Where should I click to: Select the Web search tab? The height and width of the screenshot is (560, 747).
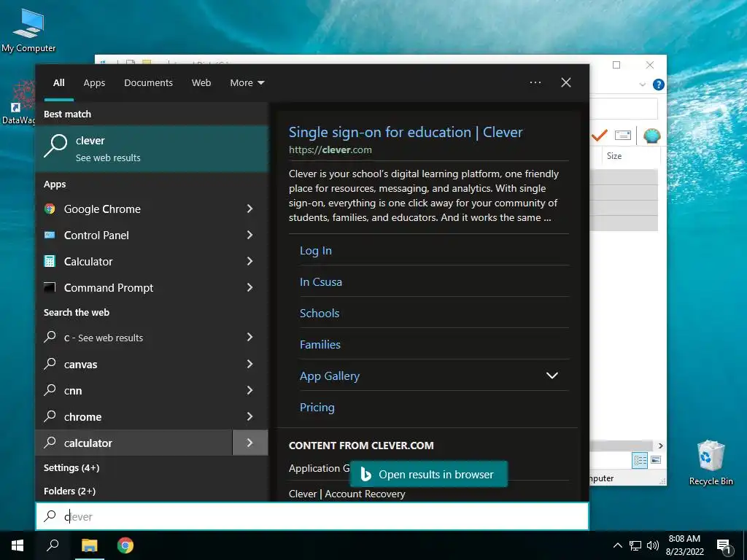click(x=201, y=83)
